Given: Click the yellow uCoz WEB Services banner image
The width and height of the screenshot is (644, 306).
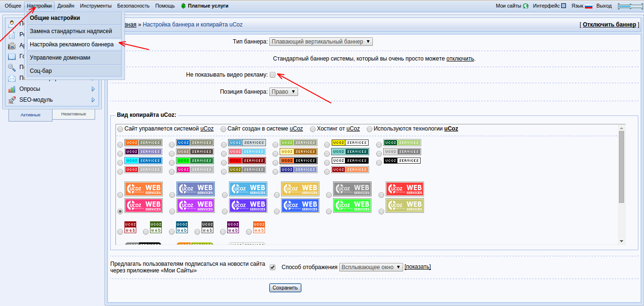Looking at the screenshot, I should tap(300, 189).
